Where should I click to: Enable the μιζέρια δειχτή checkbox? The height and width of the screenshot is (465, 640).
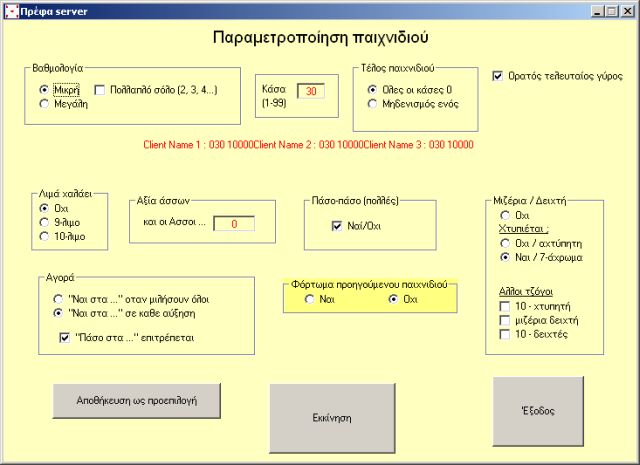click(x=505, y=320)
